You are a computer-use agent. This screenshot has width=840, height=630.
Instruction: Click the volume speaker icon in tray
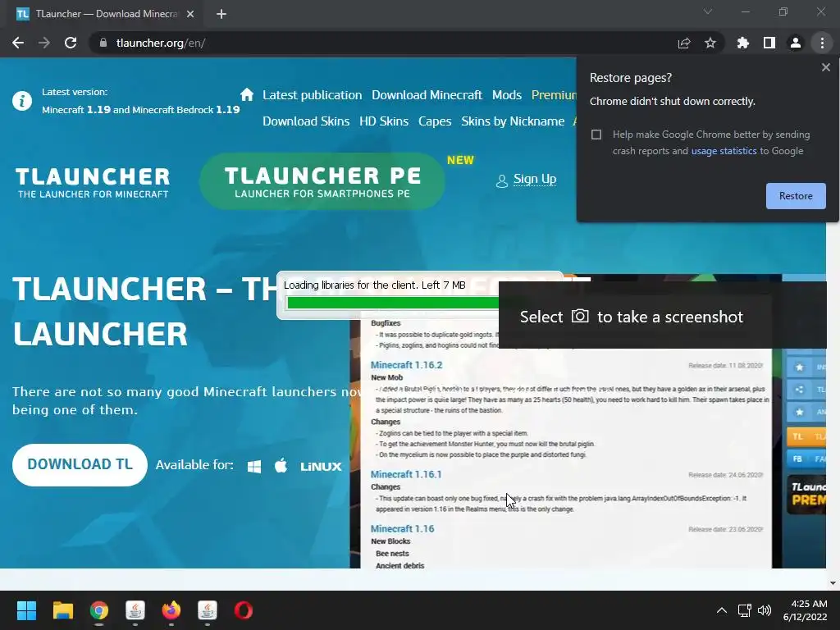click(765, 610)
